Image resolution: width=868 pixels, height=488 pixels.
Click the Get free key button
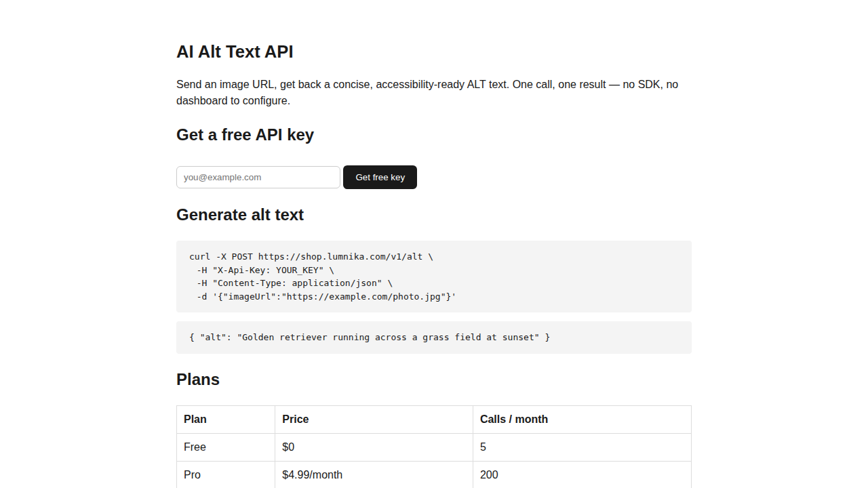point(380,178)
